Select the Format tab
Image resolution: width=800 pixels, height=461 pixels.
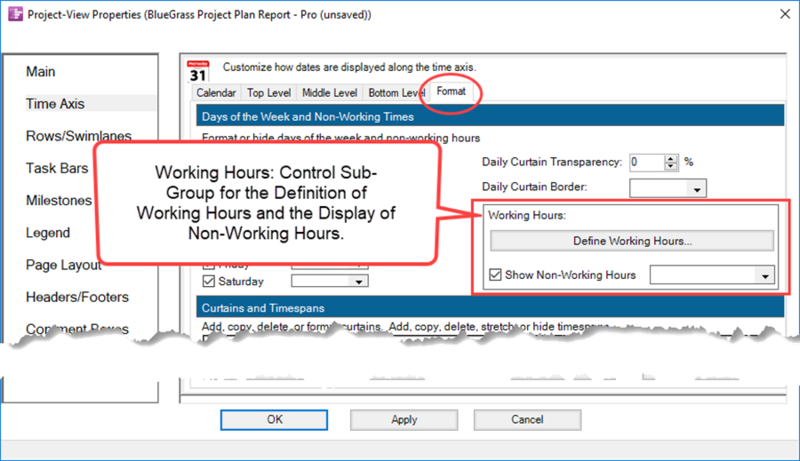click(x=451, y=92)
